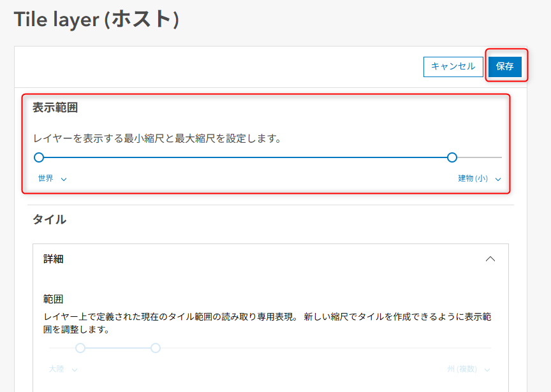This screenshot has height=392, width=551.
Task: Click the blue slider track between the 表示範囲 handles
Action: 246,157
